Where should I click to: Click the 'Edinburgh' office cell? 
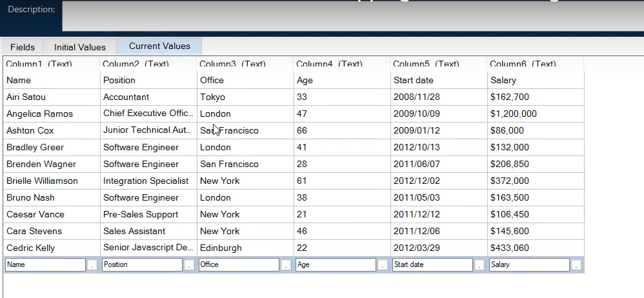tap(245, 248)
